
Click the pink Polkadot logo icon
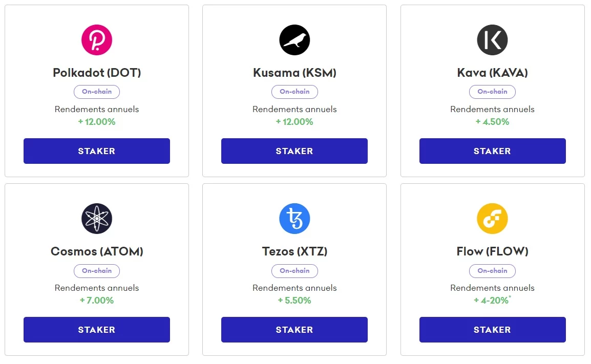coord(97,40)
